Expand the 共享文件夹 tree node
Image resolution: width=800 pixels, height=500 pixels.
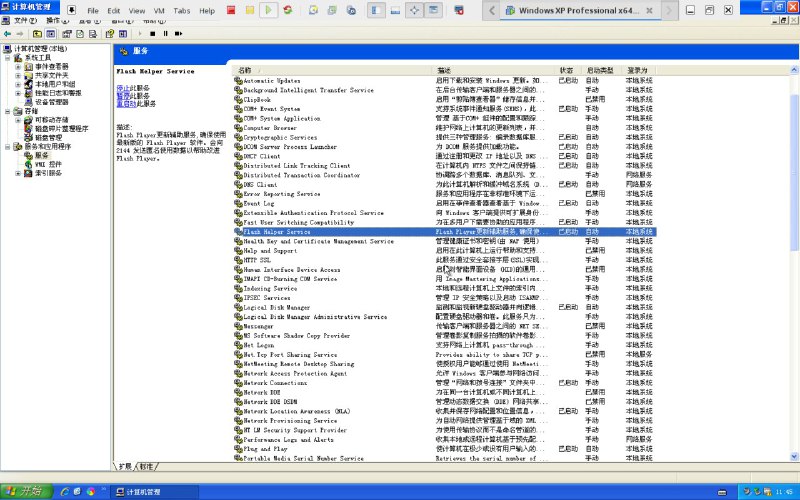click(18, 76)
